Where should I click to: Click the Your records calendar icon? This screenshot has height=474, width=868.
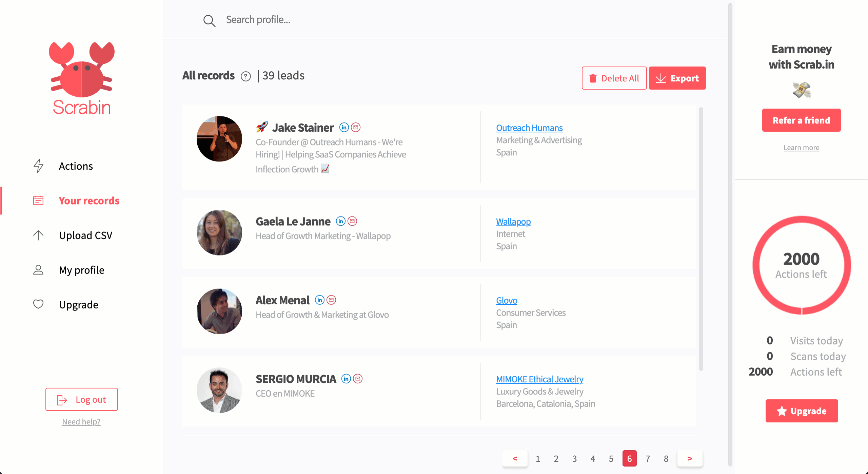pyautogui.click(x=38, y=201)
